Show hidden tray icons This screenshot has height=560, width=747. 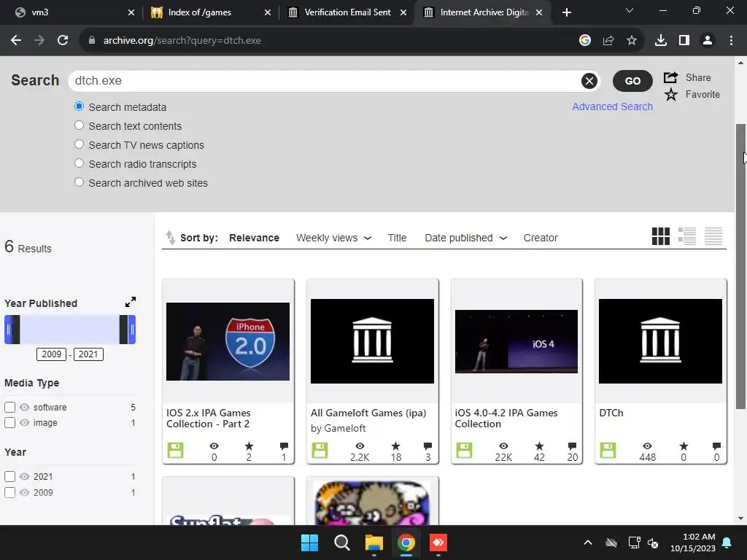(x=588, y=542)
